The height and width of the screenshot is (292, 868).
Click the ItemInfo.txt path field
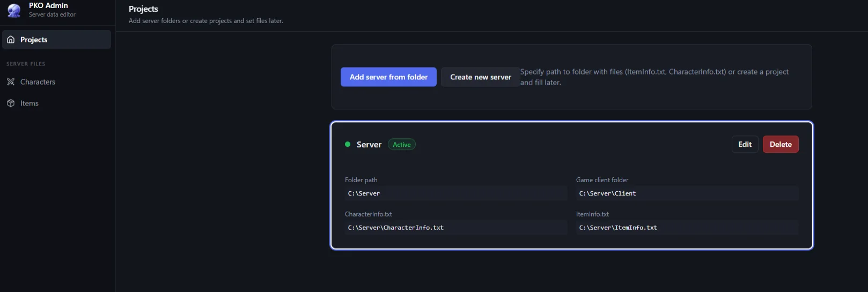(687, 228)
